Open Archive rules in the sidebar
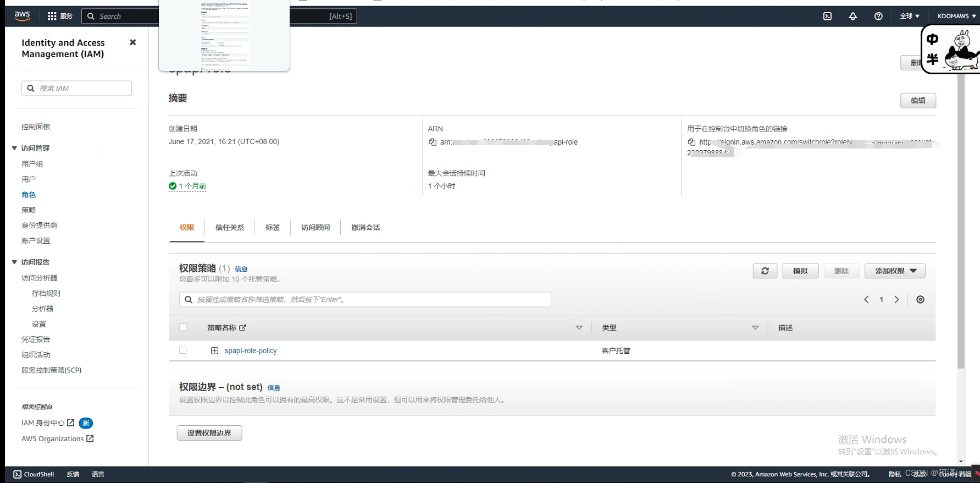This screenshot has width=980, height=483. click(x=46, y=294)
